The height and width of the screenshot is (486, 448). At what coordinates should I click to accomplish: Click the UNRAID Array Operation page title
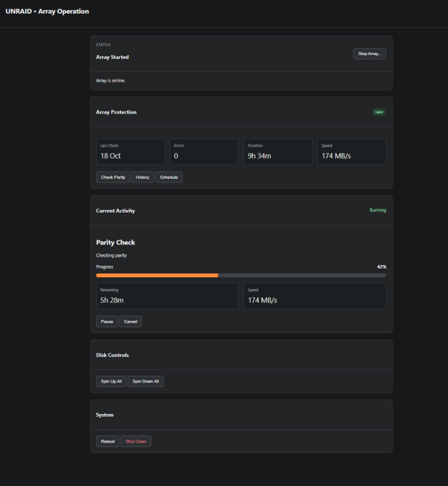47,12
